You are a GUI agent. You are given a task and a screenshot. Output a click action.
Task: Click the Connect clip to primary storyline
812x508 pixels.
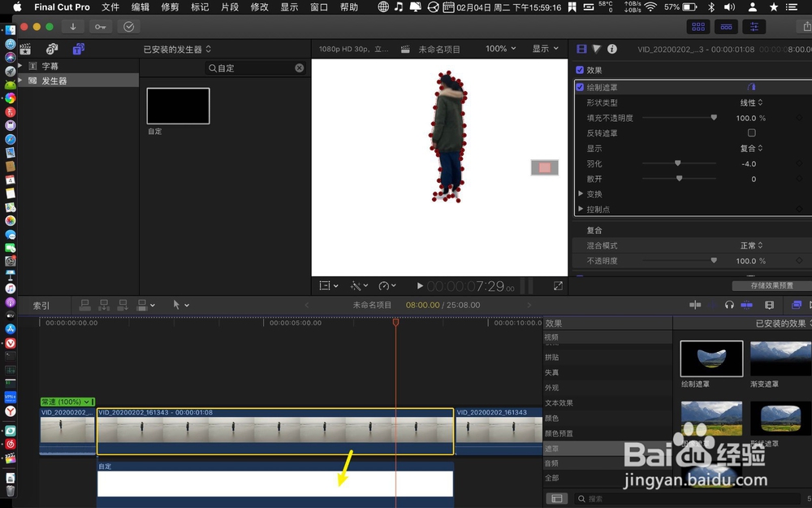tap(85, 306)
